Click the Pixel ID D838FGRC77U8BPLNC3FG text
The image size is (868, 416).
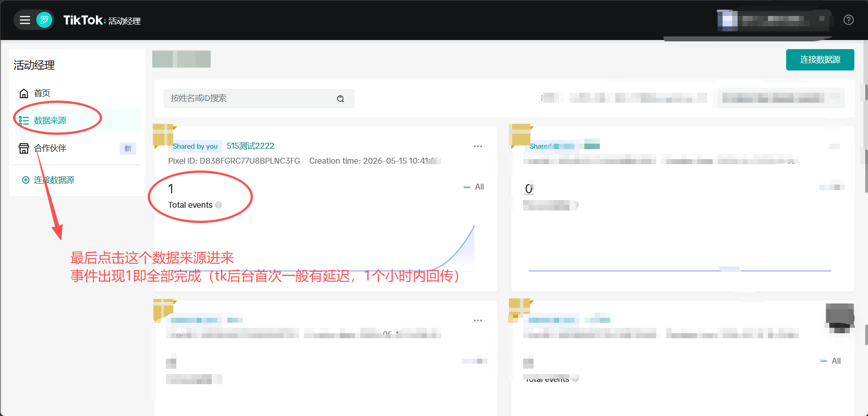234,161
